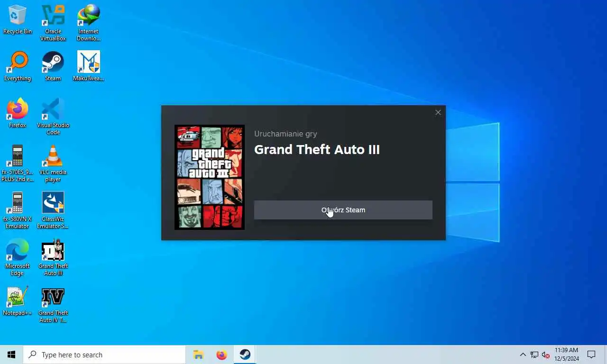Open the Recycle Bin desktop icon
Screen dimensions: 607x364
18,20
